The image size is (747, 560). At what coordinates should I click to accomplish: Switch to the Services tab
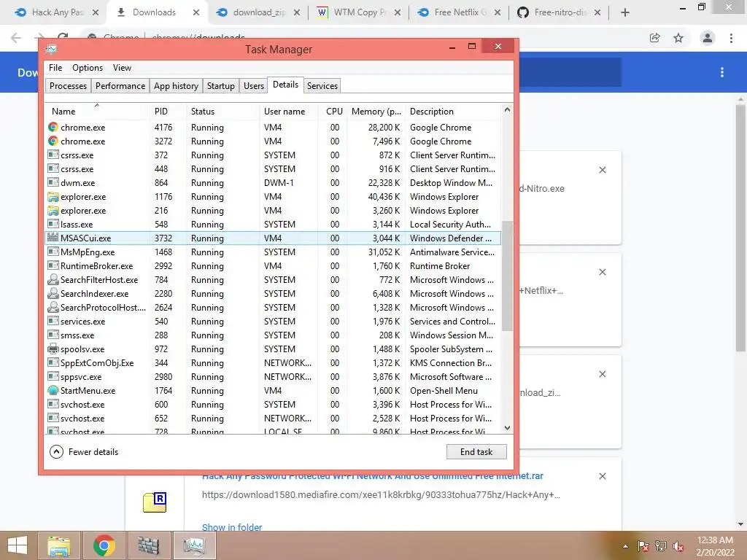(x=322, y=86)
